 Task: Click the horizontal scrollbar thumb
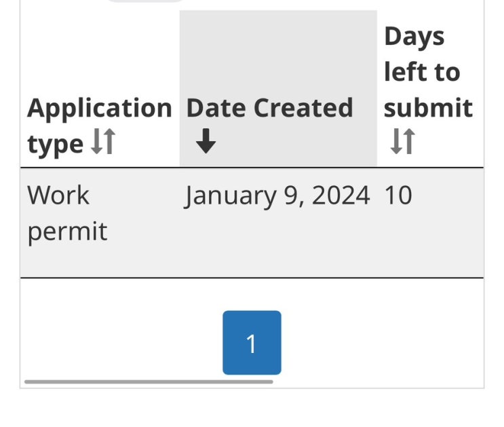[x=149, y=382]
